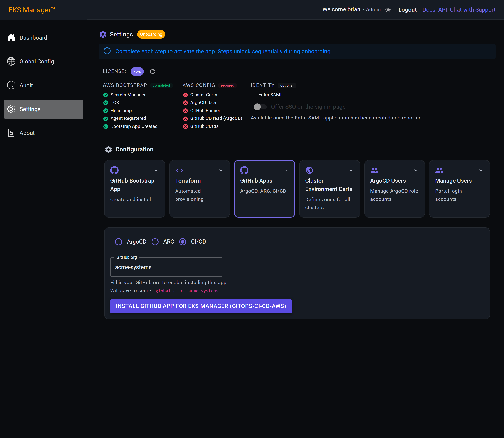Click the info icon in onboarding banner
This screenshot has width=504, height=438.
[107, 51]
